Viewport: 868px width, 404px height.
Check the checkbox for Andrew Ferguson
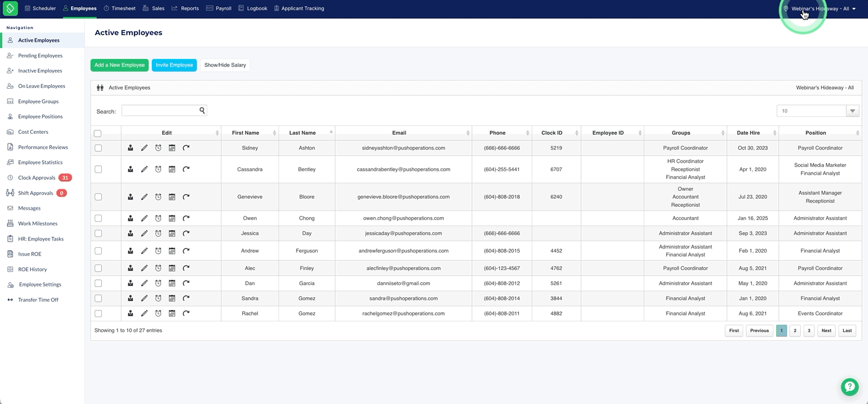98,251
